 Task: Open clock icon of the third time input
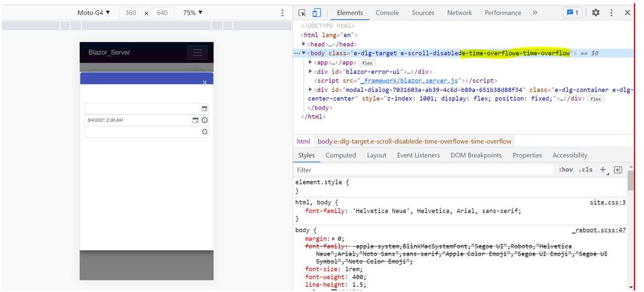[x=205, y=131]
